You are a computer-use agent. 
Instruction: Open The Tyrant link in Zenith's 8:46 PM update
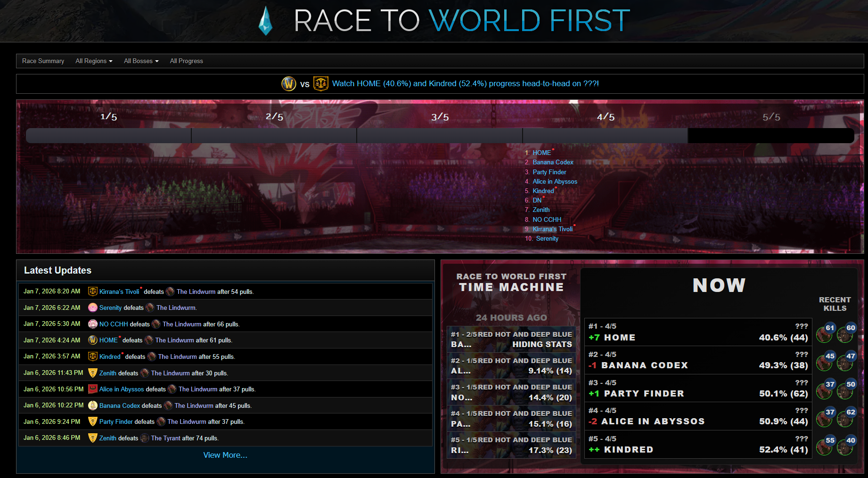pos(165,438)
